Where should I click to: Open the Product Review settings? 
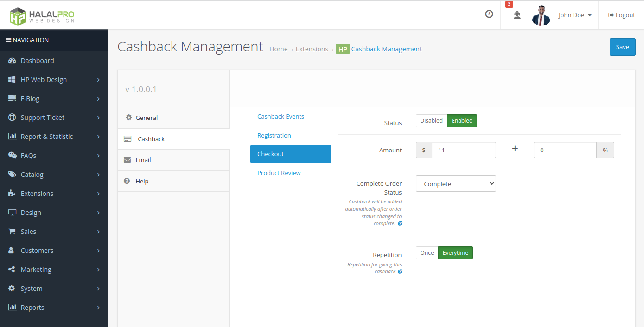pos(279,173)
